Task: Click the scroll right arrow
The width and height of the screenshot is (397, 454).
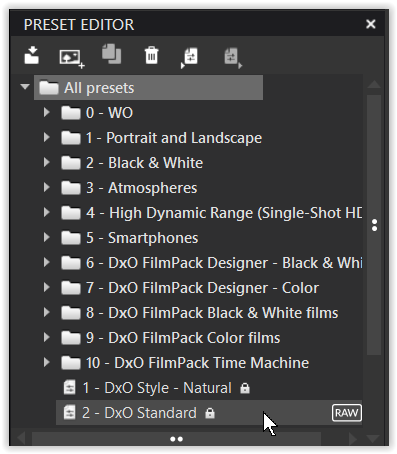Action: [354, 439]
